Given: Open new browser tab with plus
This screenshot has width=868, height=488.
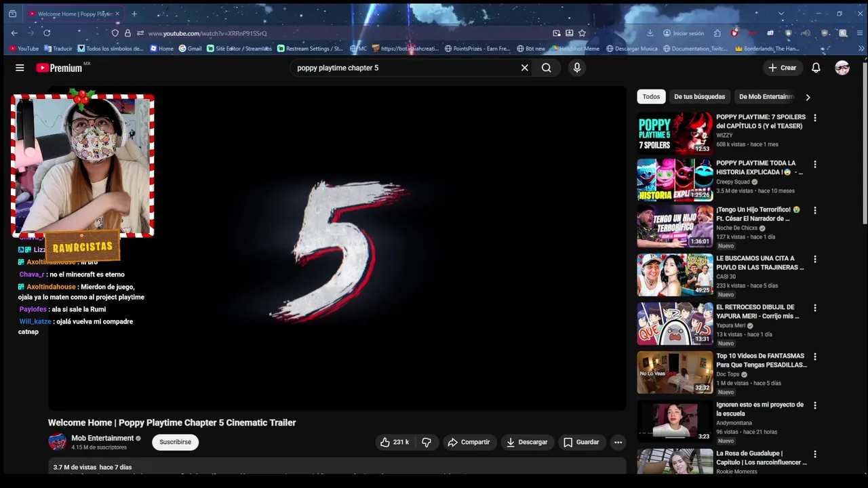Looking at the screenshot, I should point(134,14).
